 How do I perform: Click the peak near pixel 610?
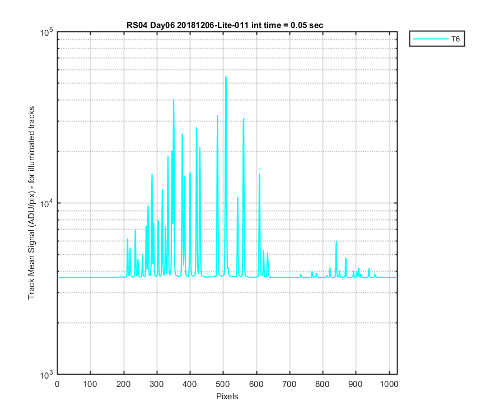click(x=259, y=175)
